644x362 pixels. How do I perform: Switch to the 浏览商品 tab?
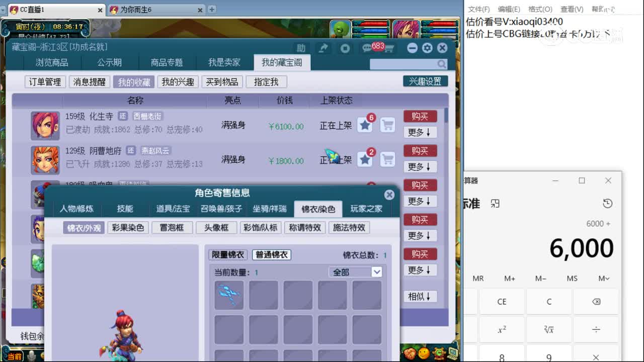point(52,62)
